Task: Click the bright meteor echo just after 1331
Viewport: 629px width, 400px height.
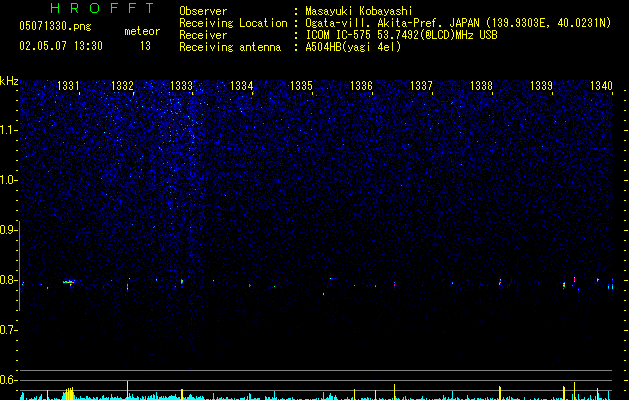Action: (x=69, y=282)
